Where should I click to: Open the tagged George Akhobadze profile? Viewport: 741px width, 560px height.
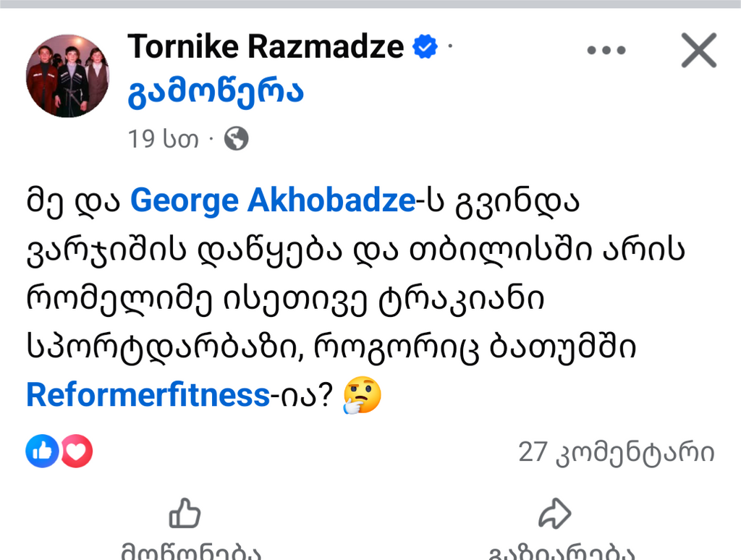[272, 201]
